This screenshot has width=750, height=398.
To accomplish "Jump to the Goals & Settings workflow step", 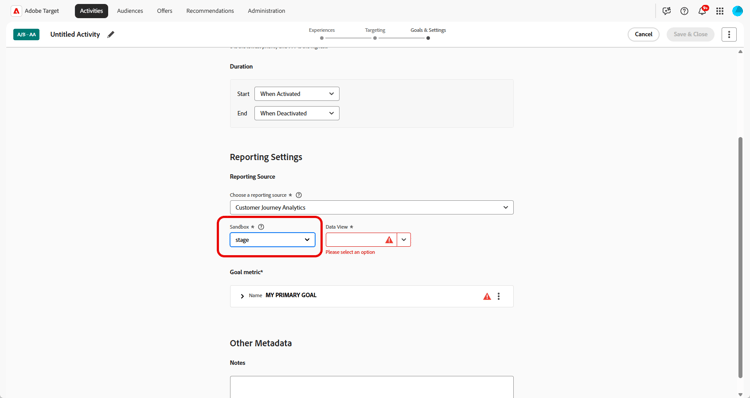I will [428, 33].
